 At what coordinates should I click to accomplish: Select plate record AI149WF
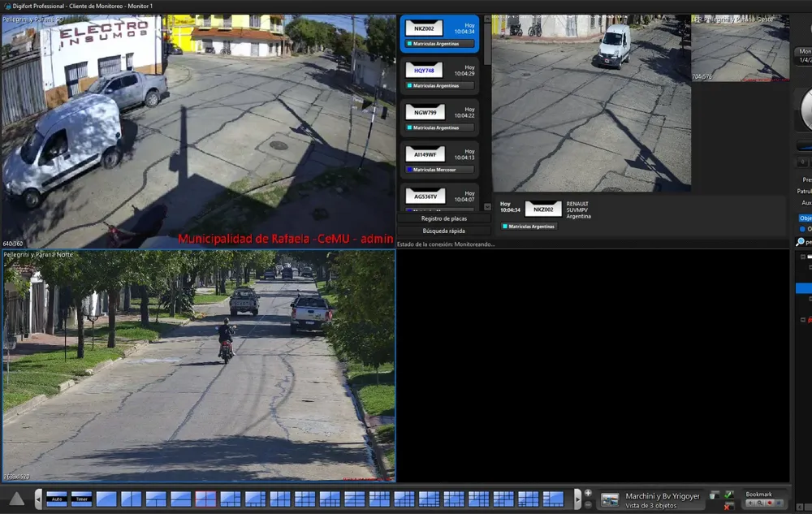(439, 158)
